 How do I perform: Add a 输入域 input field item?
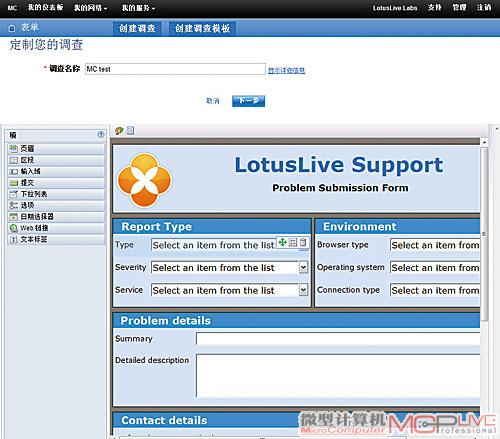[x=56, y=171]
